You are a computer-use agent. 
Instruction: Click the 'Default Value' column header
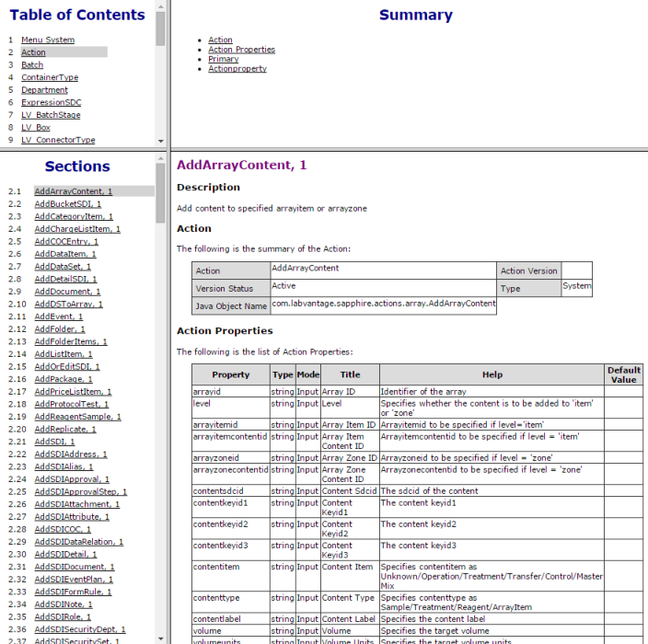(x=624, y=374)
